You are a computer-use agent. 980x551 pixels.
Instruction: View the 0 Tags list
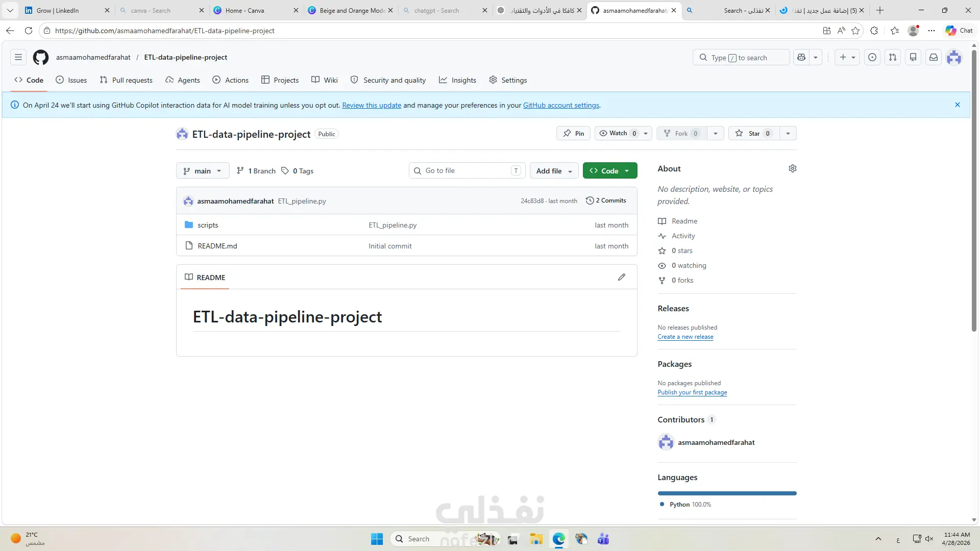tap(298, 171)
